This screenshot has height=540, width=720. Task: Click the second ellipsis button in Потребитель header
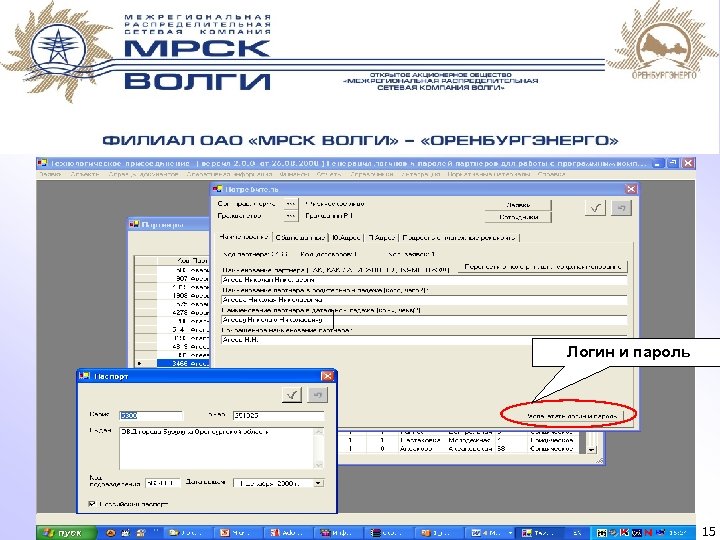point(290,215)
